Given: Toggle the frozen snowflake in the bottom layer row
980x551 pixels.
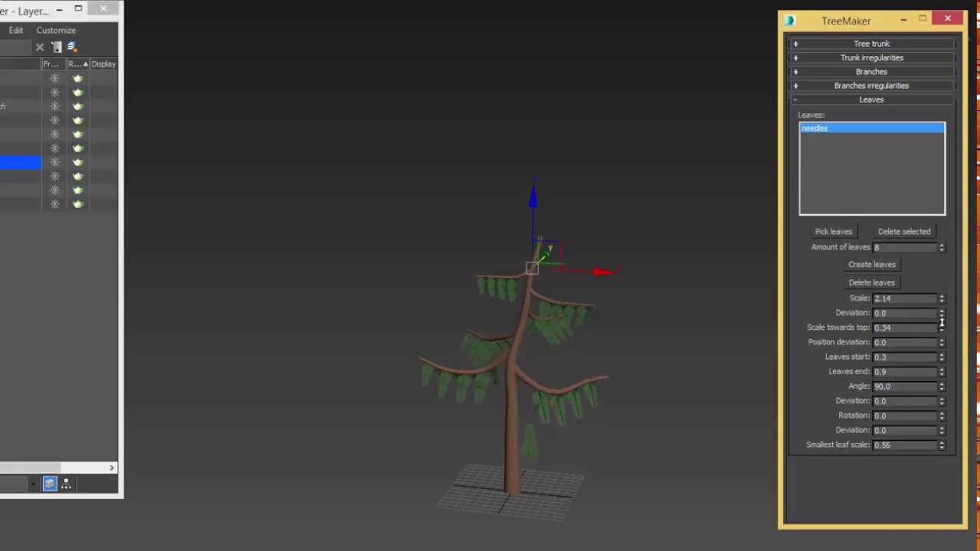Looking at the screenshot, I should (54, 204).
